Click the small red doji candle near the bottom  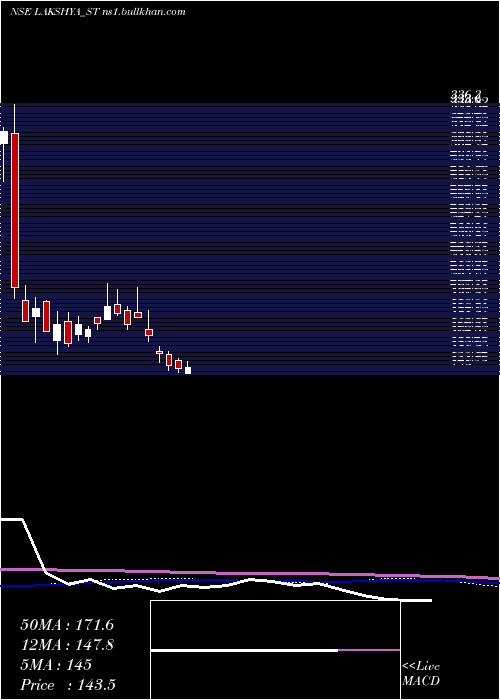pyautogui.click(x=159, y=352)
